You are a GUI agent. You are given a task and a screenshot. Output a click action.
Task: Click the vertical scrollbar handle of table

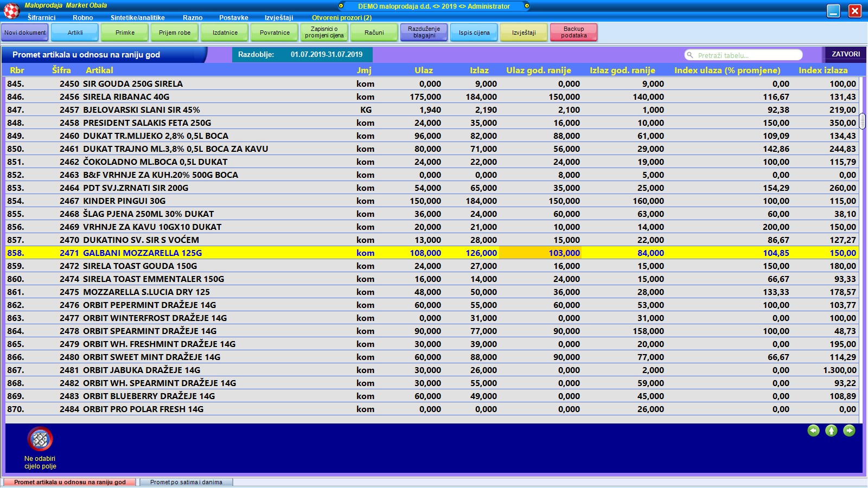[x=862, y=121]
